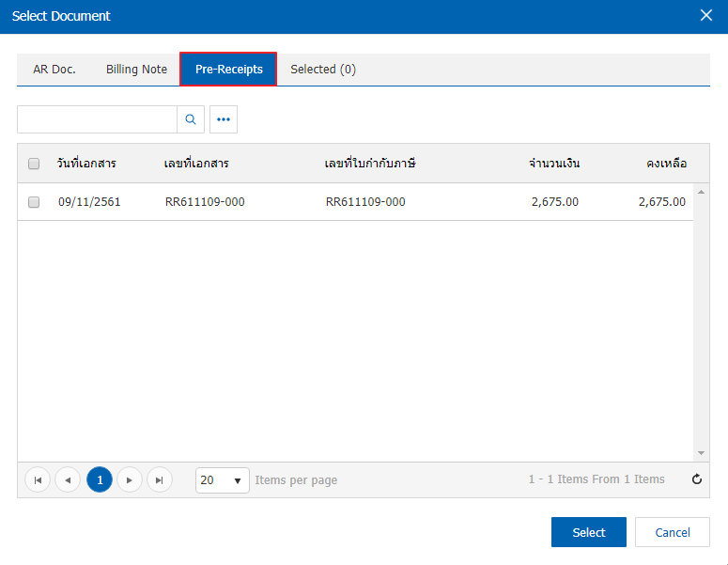Sort by จำนวนเงิน column header
The width and height of the screenshot is (728, 565).
pyautogui.click(x=554, y=164)
